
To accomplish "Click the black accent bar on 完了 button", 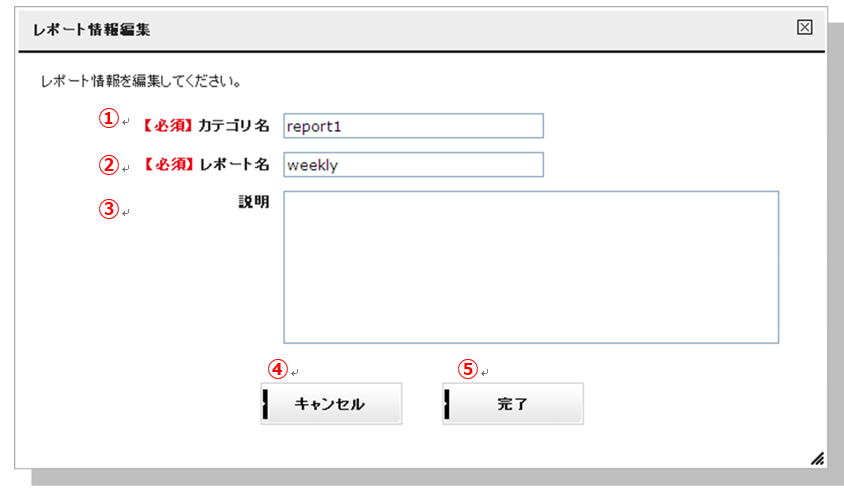I will pos(447,404).
